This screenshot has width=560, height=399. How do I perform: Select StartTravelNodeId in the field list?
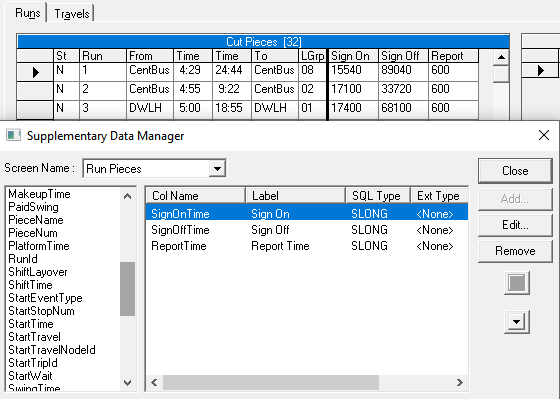tap(52, 350)
